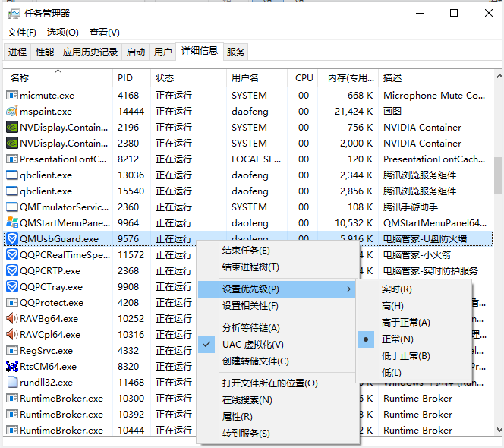Click the RegSrvc.exe process icon
The image size is (504, 448).
(12, 351)
